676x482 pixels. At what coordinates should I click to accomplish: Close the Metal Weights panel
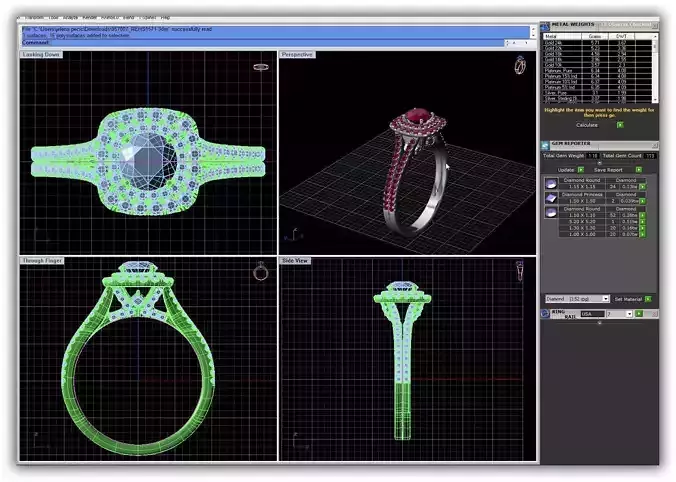tap(654, 26)
